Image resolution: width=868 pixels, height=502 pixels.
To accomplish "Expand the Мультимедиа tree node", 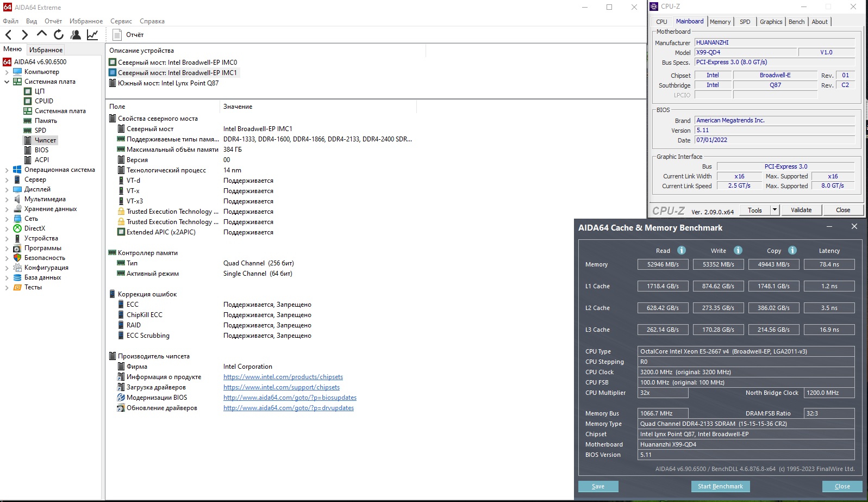I will pyautogui.click(x=7, y=199).
